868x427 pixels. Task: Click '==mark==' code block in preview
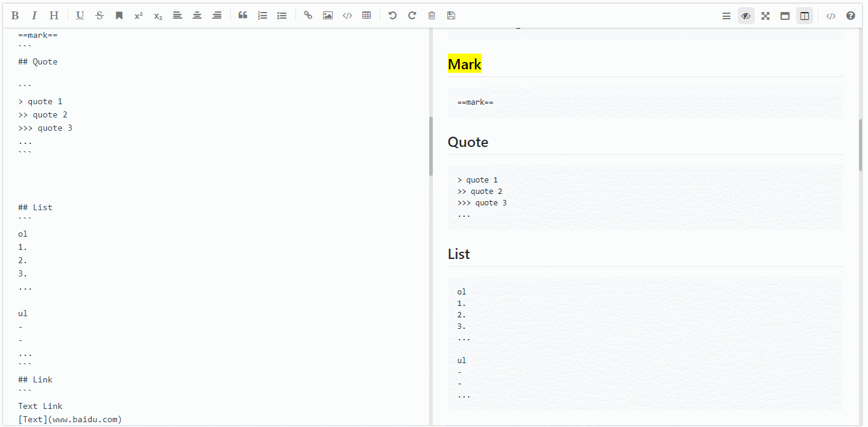[645, 102]
